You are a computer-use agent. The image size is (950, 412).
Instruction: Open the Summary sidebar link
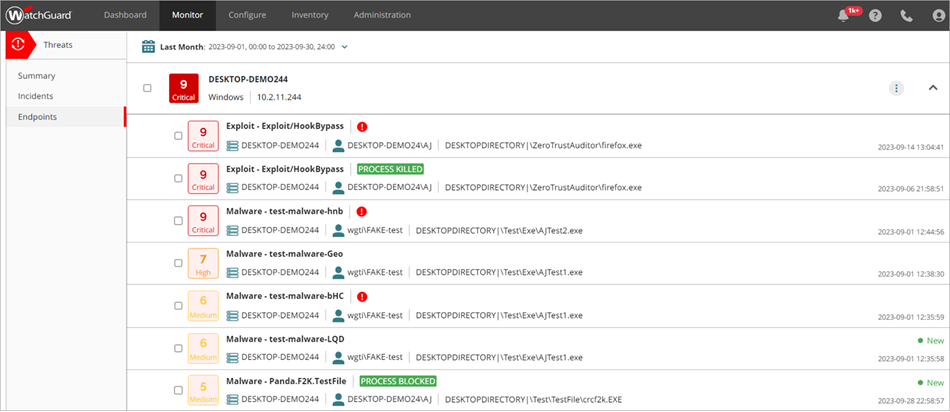(x=36, y=75)
